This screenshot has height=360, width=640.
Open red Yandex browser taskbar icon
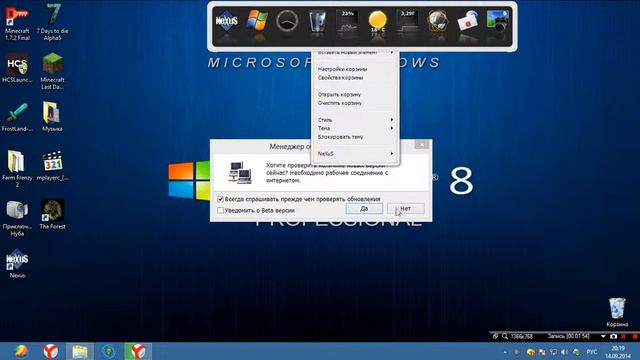51,351
